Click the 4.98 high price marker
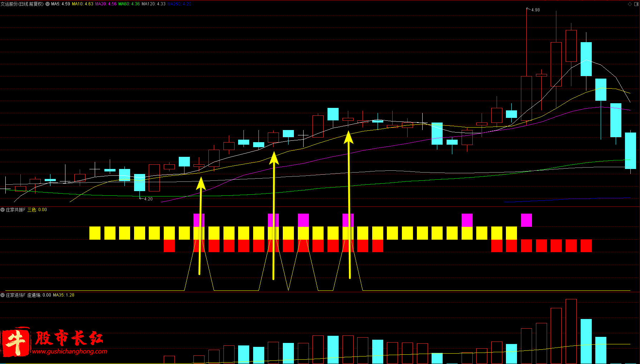The height and width of the screenshot is (364, 640). point(535,10)
